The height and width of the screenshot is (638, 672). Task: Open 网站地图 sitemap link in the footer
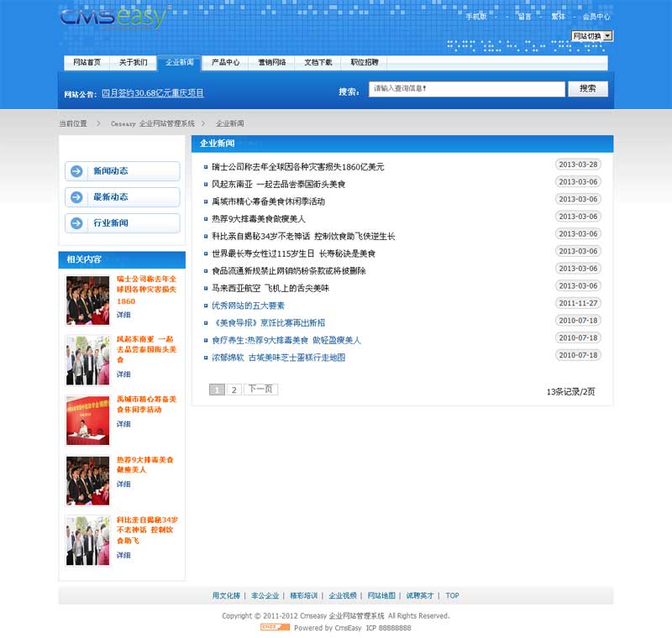point(381,596)
